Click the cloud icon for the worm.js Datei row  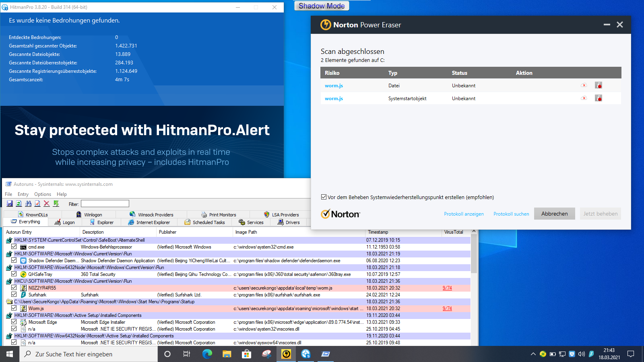click(584, 85)
